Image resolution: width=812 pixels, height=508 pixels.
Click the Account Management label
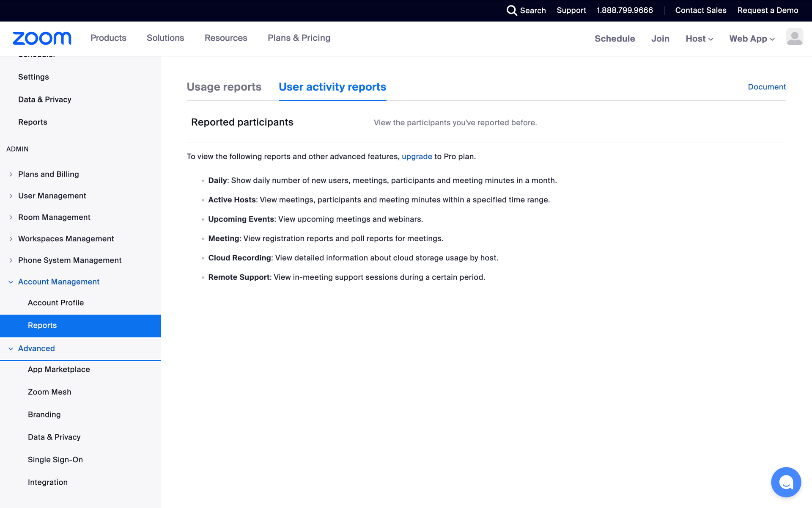(x=59, y=282)
